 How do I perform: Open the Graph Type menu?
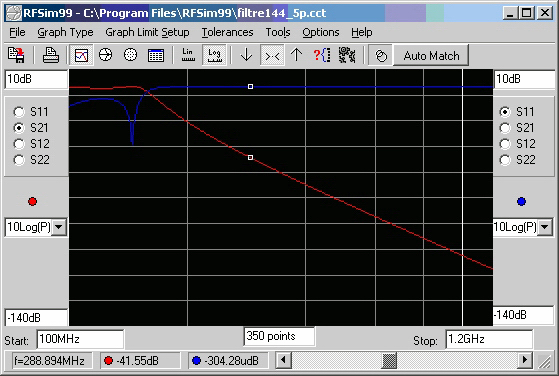click(65, 32)
